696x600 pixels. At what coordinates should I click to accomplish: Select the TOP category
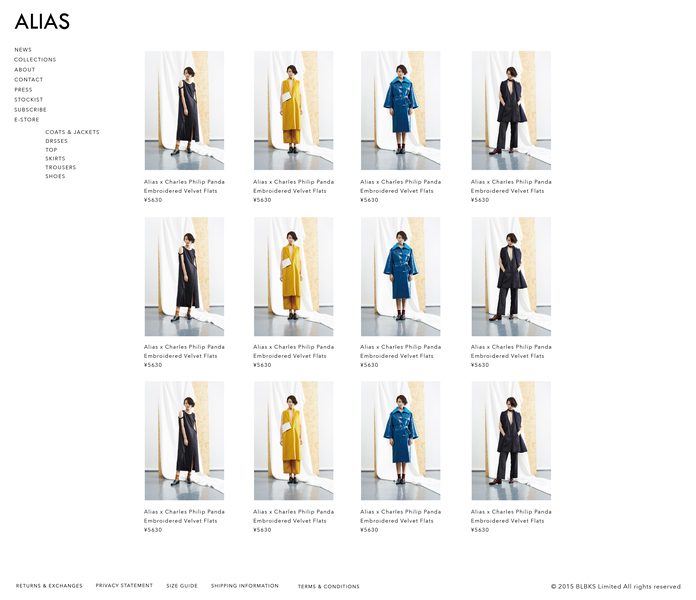51,150
